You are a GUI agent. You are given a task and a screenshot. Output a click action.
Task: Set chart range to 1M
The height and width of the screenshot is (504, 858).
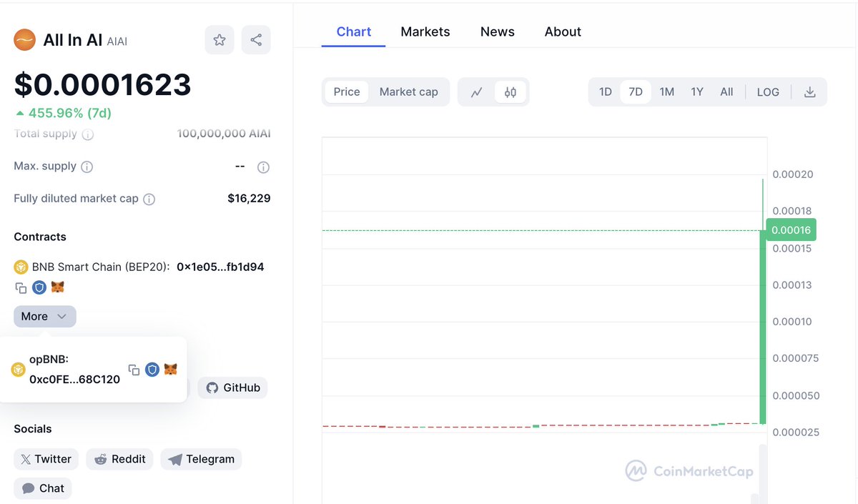667,92
